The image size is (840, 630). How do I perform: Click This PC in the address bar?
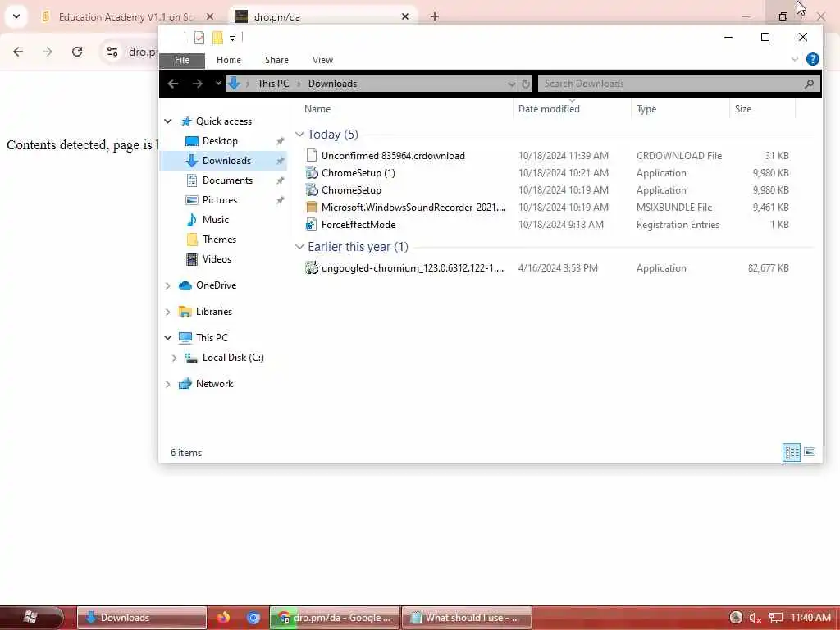pos(272,84)
